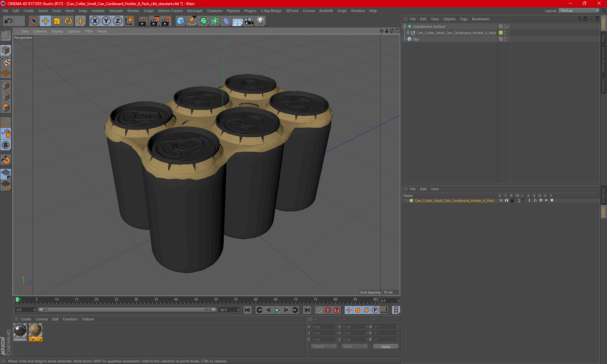Open the material manager Texture menu

tap(88, 319)
